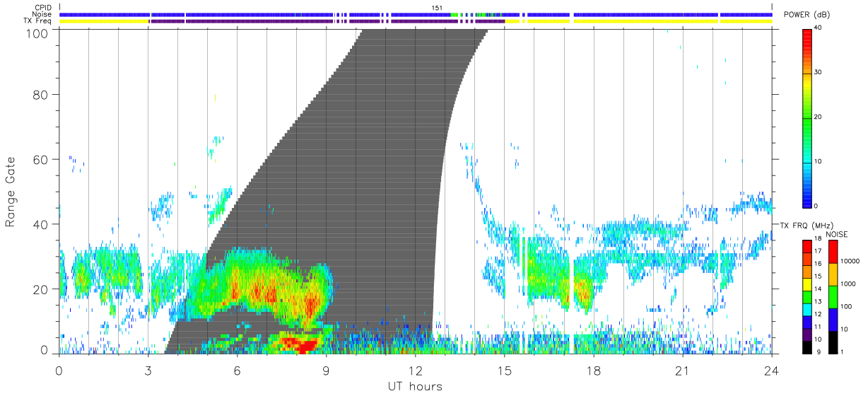Click the NOISE legend label '10000'
Screen dimensions: 868x401
coord(850,261)
